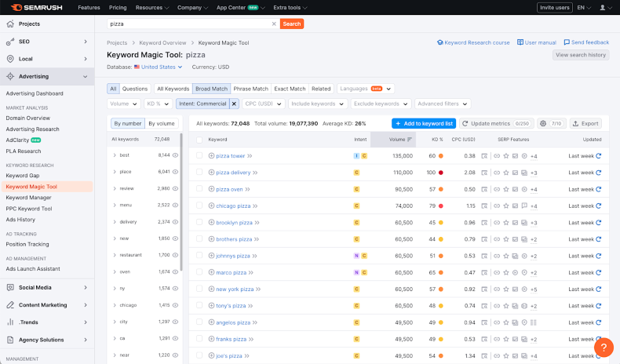Click Add to keyword list button
620x364 pixels.
click(424, 123)
